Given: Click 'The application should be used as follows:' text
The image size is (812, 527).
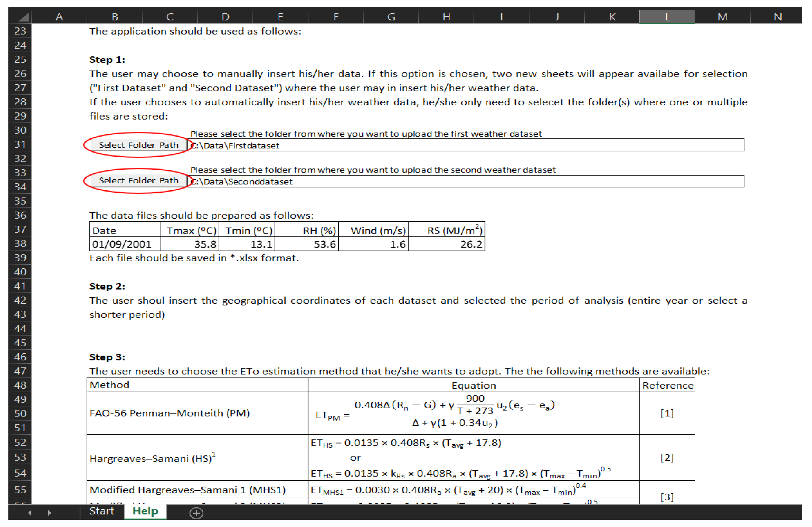Looking at the screenshot, I should [x=195, y=32].
